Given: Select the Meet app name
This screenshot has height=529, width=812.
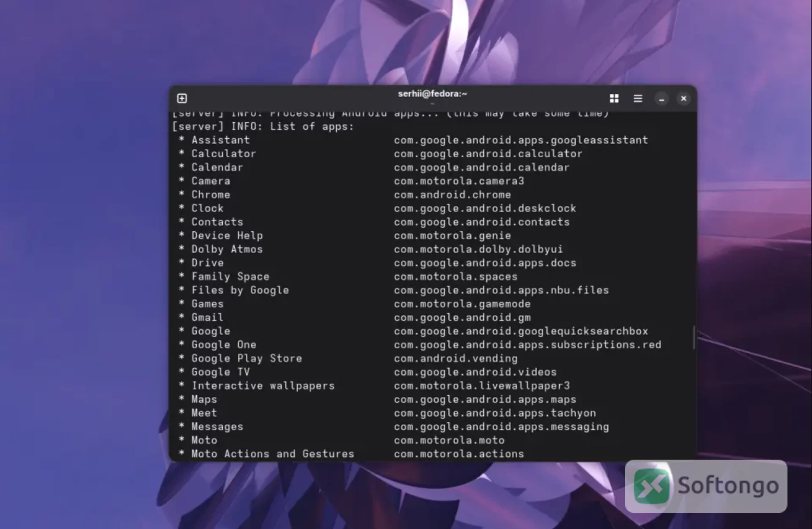Looking at the screenshot, I should tap(204, 413).
